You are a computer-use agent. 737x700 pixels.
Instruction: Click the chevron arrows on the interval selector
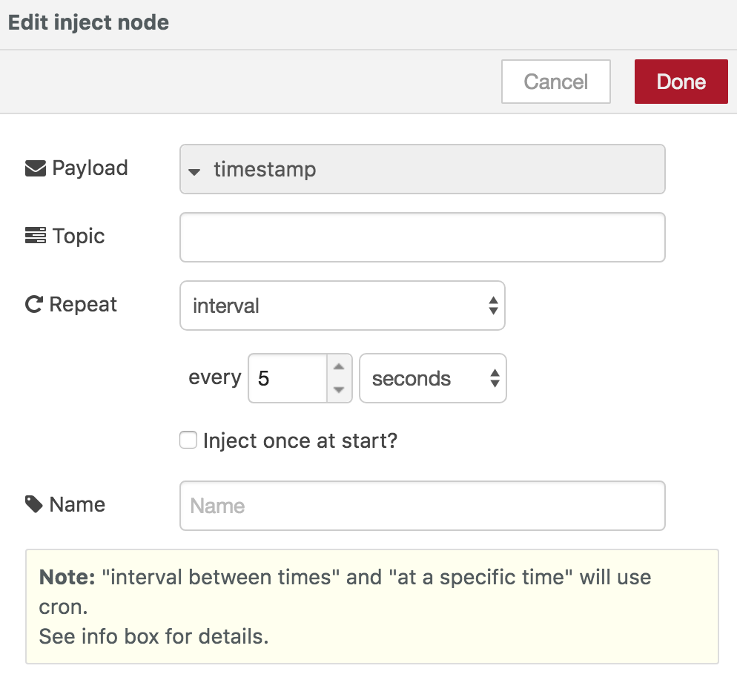pos(493,306)
